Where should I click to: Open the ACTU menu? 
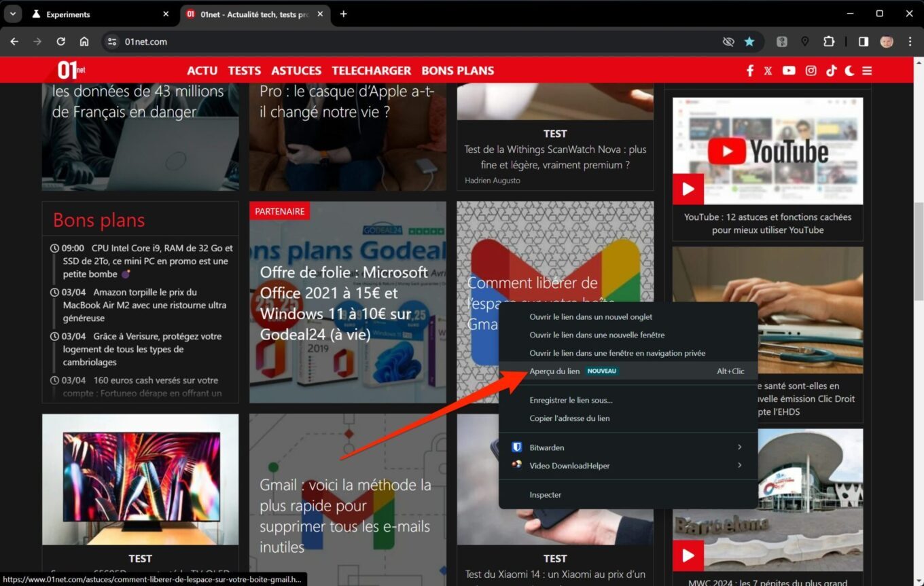click(202, 71)
